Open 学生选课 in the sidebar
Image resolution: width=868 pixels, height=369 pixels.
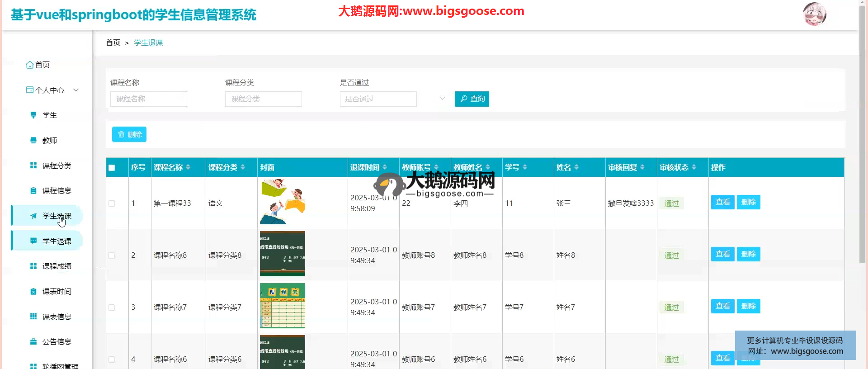[x=57, y=216]
